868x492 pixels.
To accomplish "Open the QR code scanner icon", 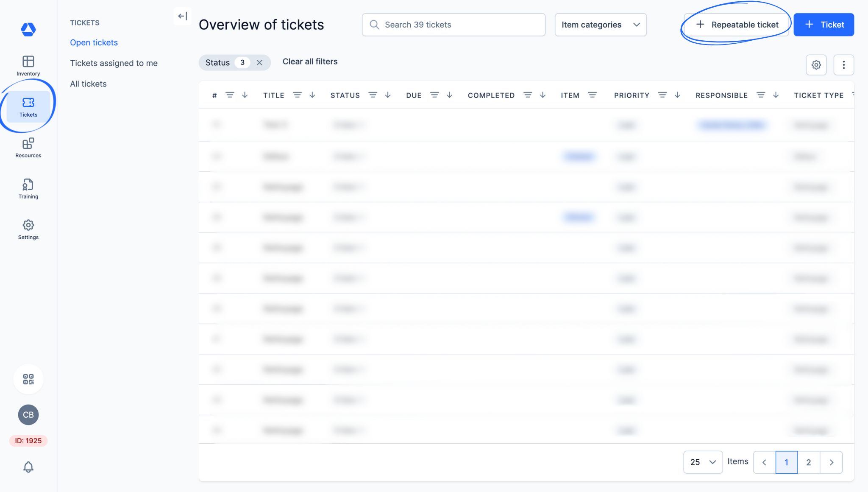I will pos(28,379).
